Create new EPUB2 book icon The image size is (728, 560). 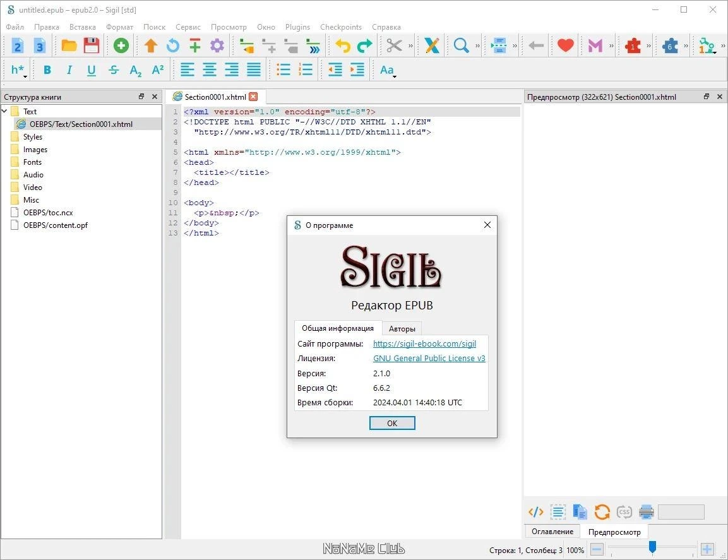(x=17, y=45)
